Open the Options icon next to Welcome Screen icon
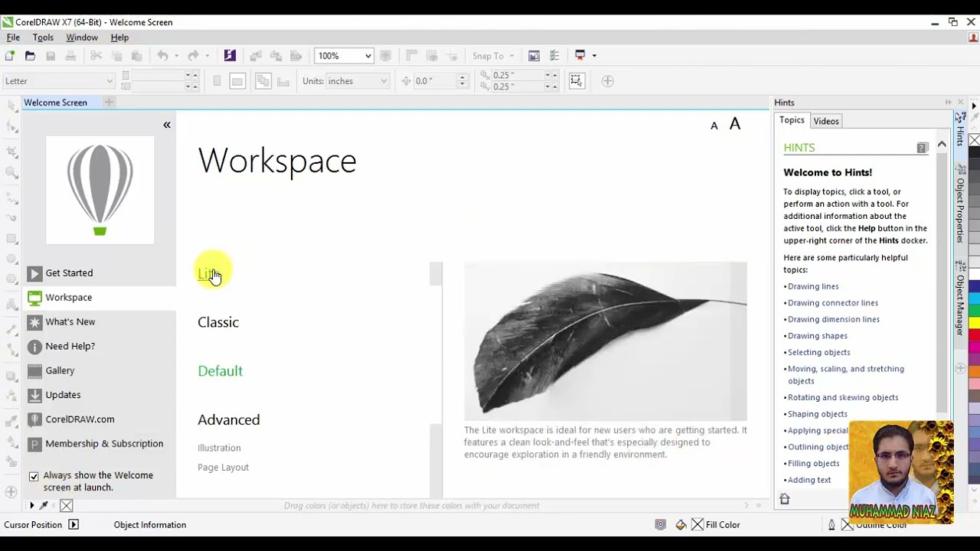Screen dimensions: 980x551 554,56
